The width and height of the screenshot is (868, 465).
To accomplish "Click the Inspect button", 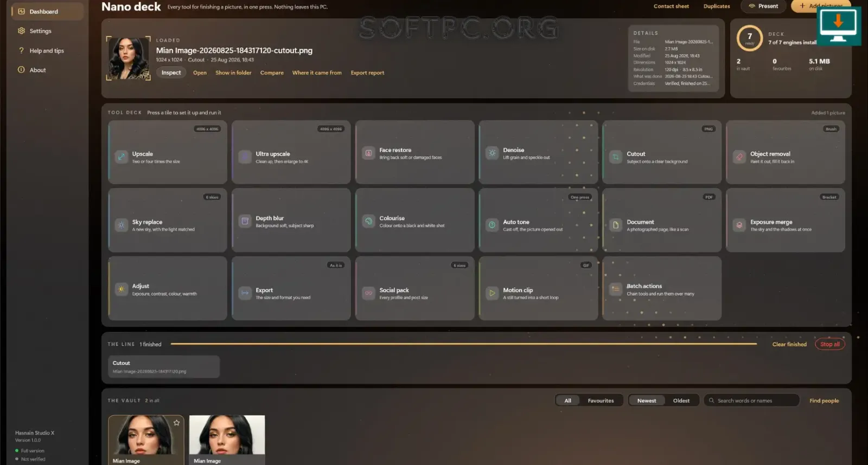I will click(171, 73).
